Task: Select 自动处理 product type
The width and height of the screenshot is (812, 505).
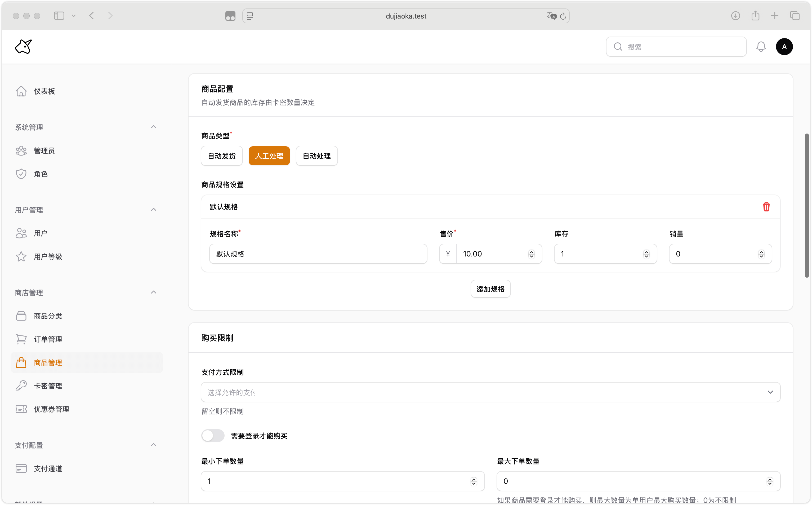Action: pos(316,156)
